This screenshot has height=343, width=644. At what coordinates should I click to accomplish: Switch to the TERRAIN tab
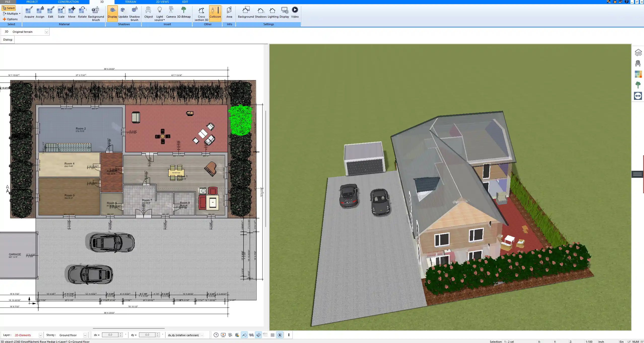tap(130, 2)
